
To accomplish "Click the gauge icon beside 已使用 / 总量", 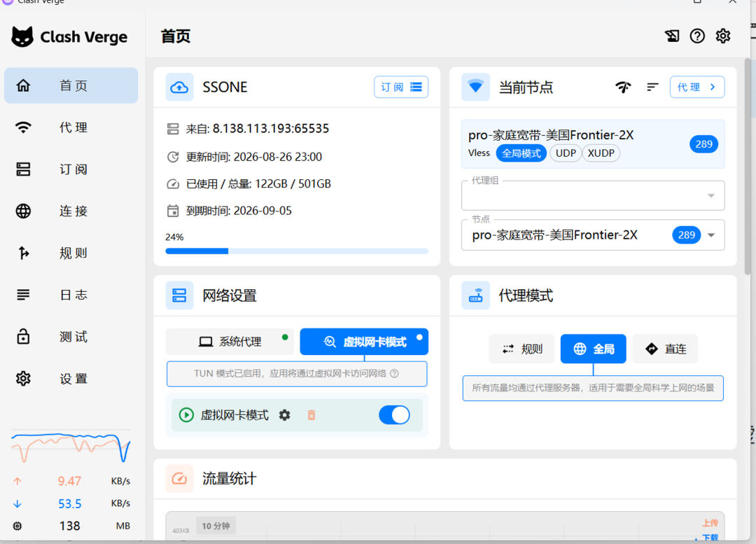I will [173, 183].
